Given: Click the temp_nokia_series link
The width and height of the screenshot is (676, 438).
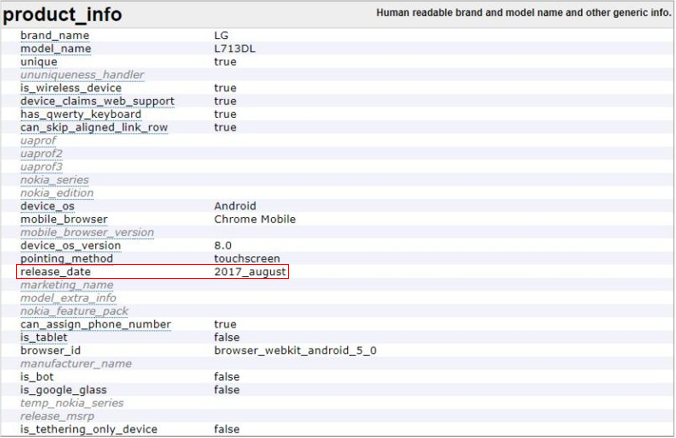Looking at the screenshot, I should pyautogui.click(x=72, y=403).
